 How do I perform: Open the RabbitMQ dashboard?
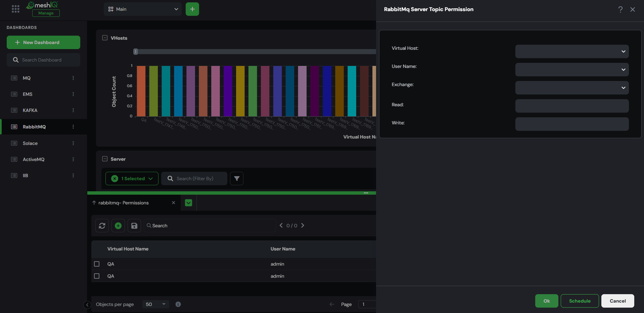(x=34, y=127)
